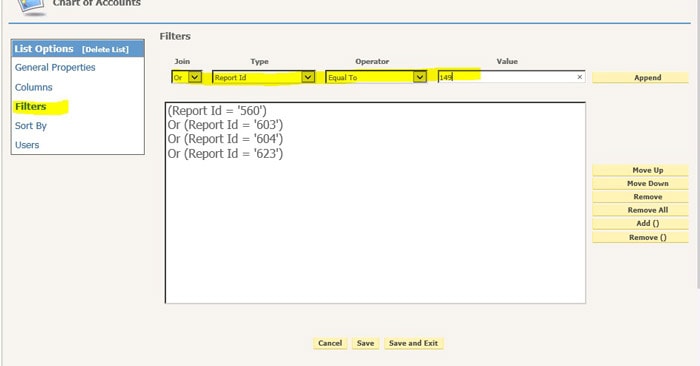Click the Save button
Viewport: 700px width, 366px height.
tap(366, 343)
